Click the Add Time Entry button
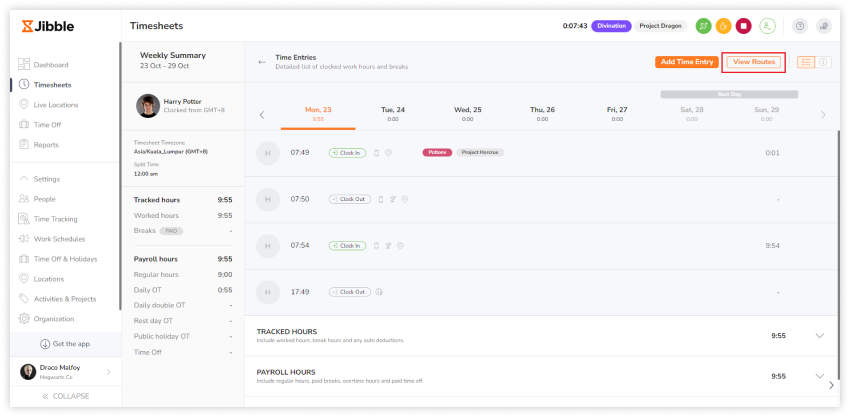The height and width of the screenshot is (417, 850). pos(687,62)
